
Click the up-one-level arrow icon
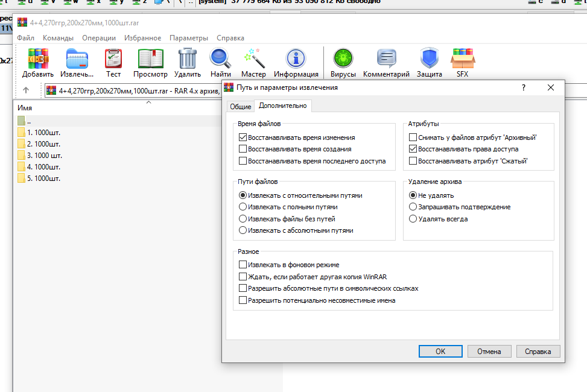pyautogui.click(x=26, y=90)
